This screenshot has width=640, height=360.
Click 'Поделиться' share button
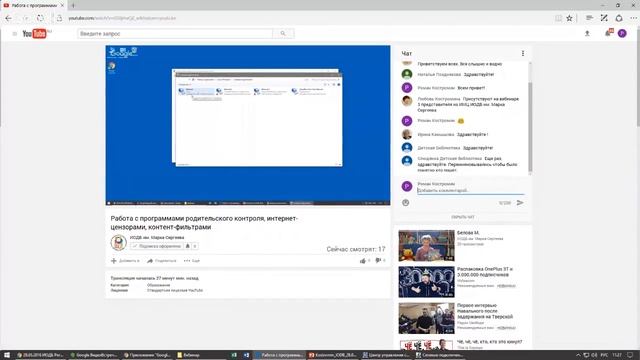click(x=162, y=261)
